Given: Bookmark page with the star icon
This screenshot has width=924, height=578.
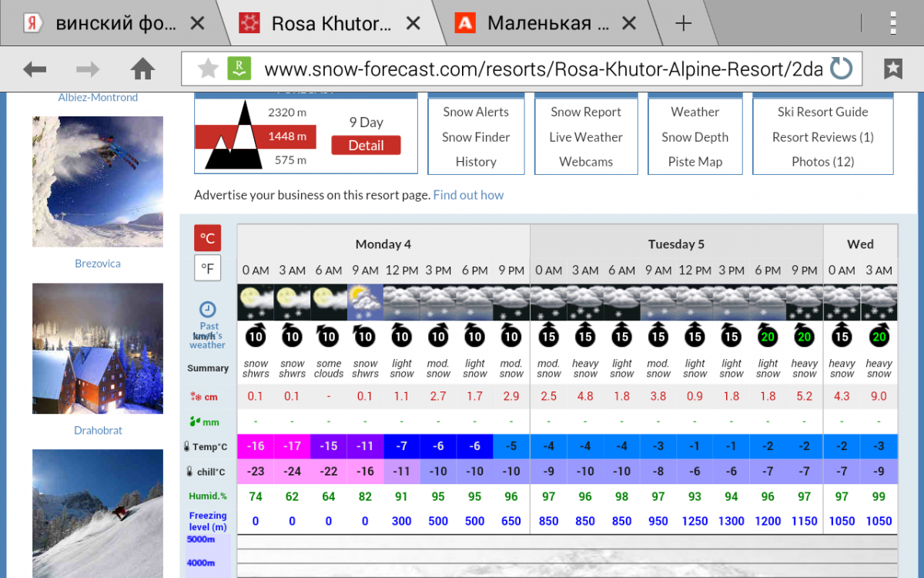Looking at the screenshot, I should point(208,69).
